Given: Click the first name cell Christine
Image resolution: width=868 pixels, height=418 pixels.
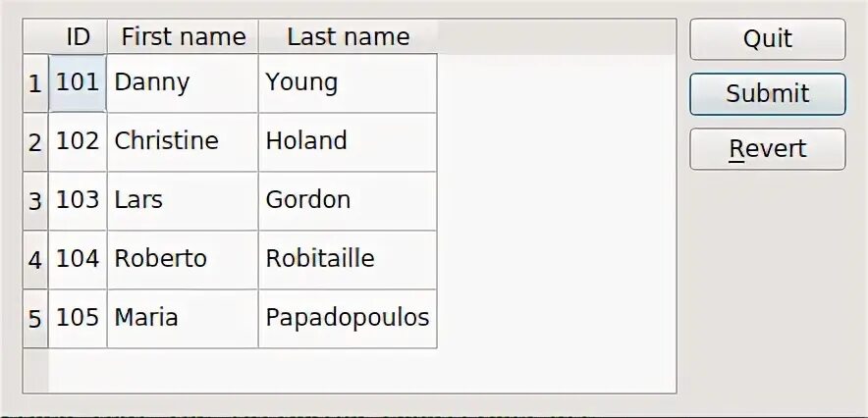Looking at the screenshot, I should (x=183, y=141).
